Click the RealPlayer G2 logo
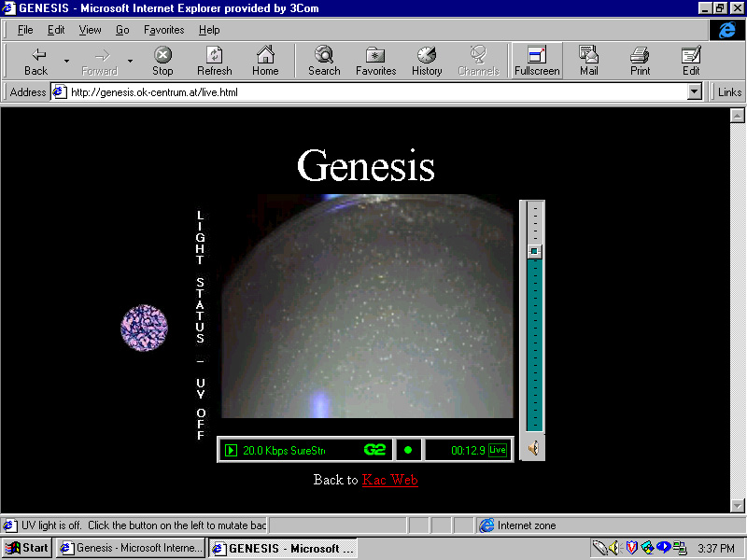The height and width of the screenshot is (560, 747). tap(374, 450)
